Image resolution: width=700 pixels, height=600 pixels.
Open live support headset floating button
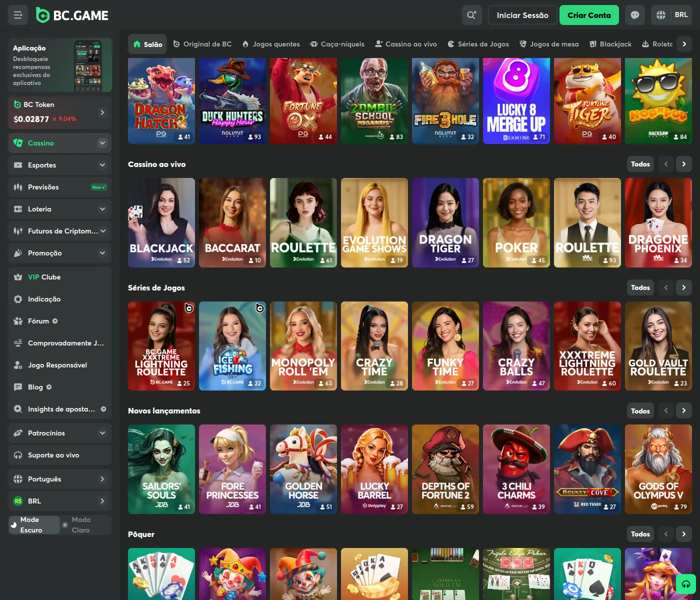686,584
